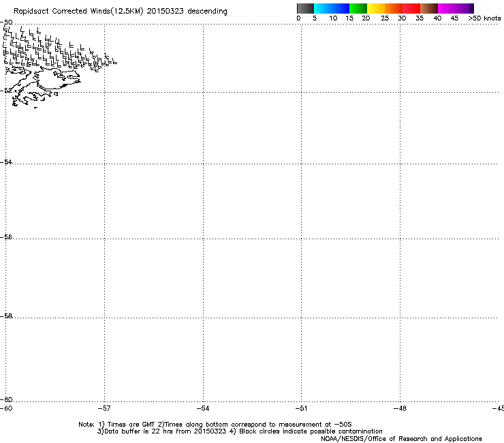Click the '>50 knots' legend label

click(484, 18)
